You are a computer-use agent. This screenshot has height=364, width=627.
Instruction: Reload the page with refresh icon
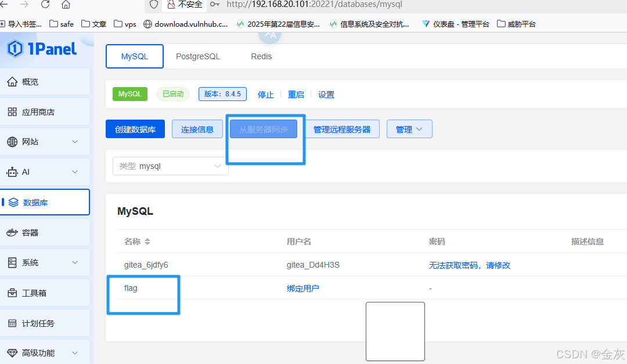45,4
